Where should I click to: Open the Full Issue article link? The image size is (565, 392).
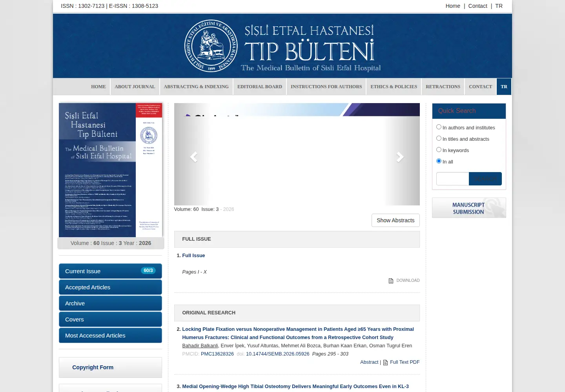point(193,256)
